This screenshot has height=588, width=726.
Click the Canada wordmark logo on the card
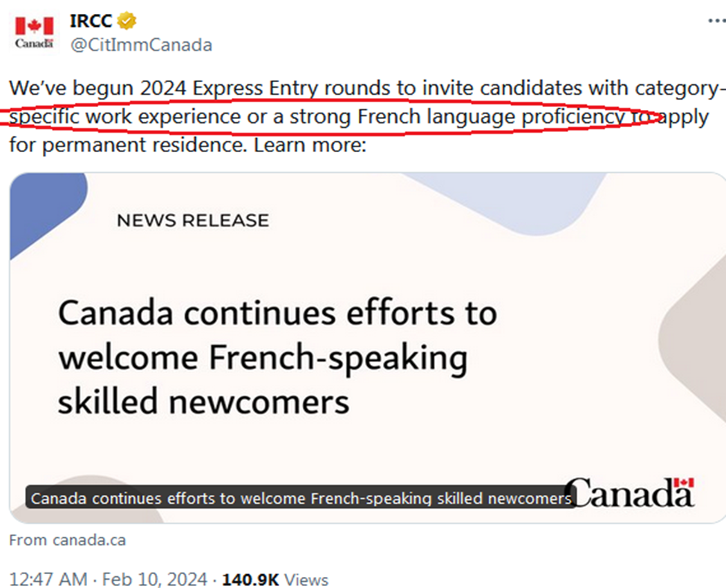633,493
